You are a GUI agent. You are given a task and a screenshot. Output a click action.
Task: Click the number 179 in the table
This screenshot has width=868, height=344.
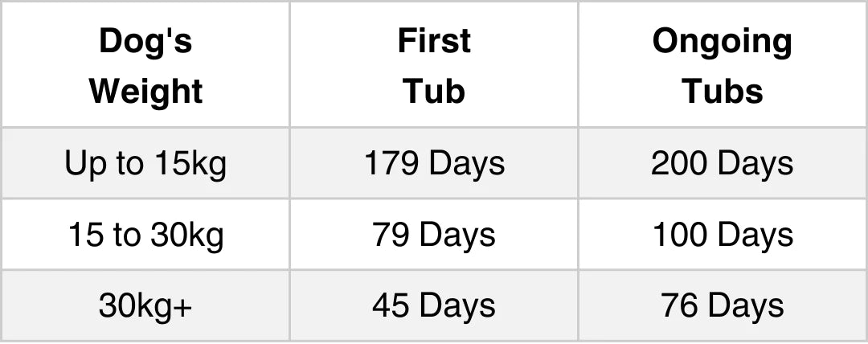[x=391, y=164]
